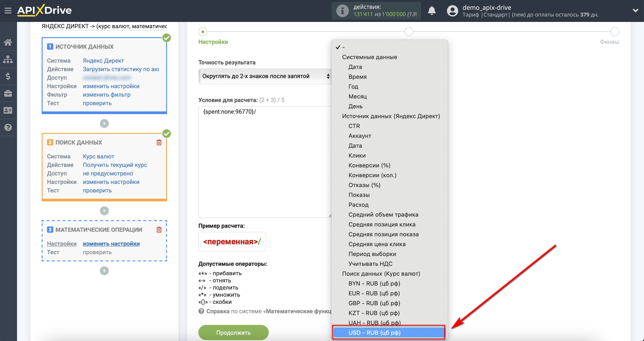644x341 pixels.
Task: Click the Финиш step circle
Action: coord(614,32)
